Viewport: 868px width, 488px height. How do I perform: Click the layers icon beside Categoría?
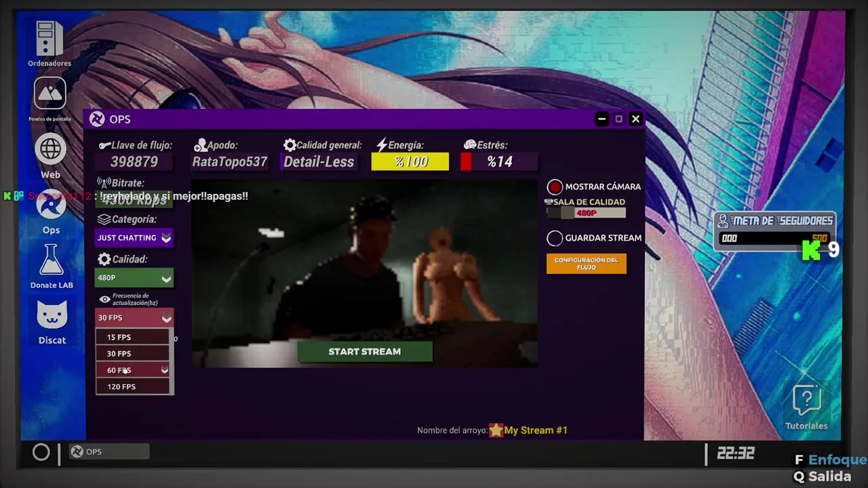point(104,220)
